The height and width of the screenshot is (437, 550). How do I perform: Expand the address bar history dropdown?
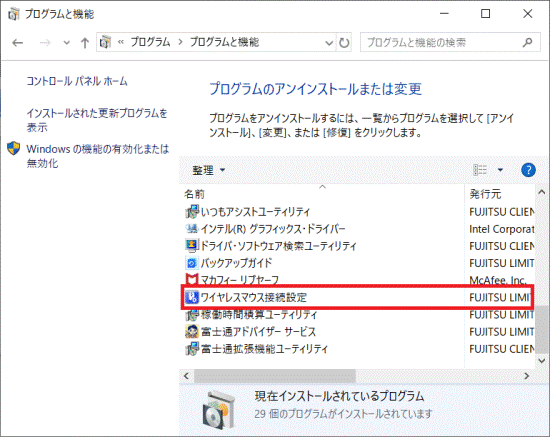pyautogui.click(x=329, y=43)
